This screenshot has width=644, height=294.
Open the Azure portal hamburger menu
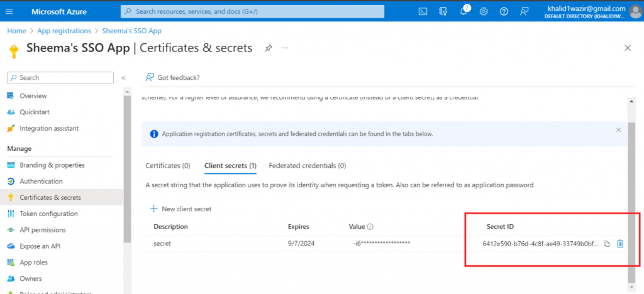(x=9, y=11)
